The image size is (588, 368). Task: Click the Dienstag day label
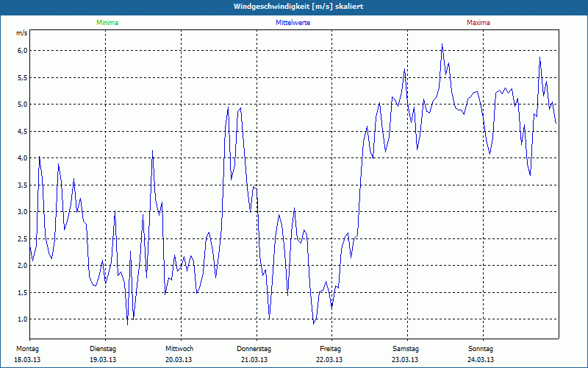[x=103, y=349]
